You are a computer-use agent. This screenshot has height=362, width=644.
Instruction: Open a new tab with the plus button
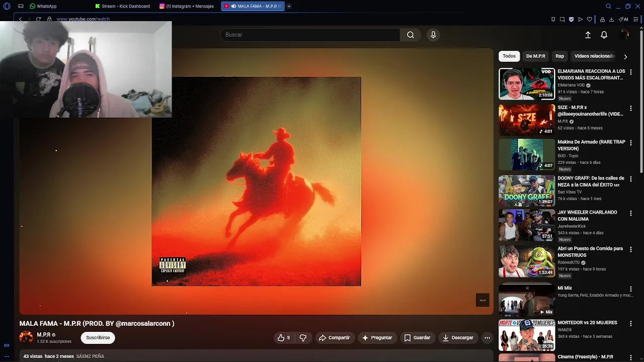tap(289, 6)
